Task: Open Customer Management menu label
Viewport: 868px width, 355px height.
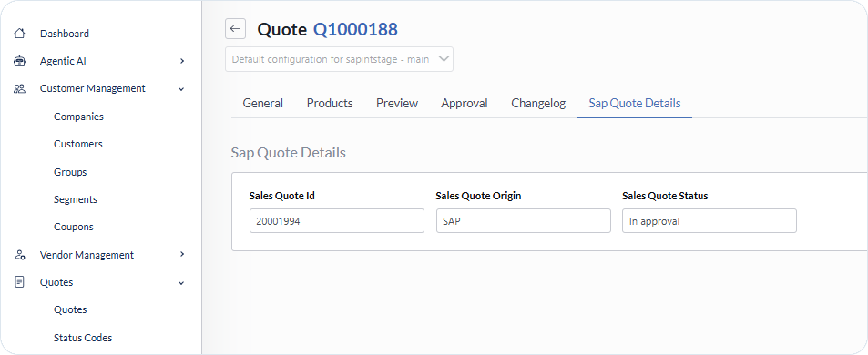Action: tap(92, 88)
